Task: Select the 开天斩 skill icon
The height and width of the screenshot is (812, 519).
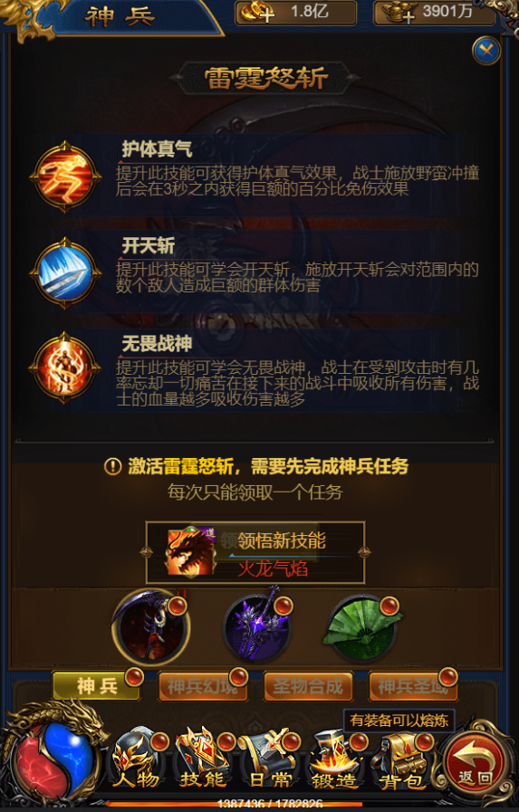Action: coord(65,272)
